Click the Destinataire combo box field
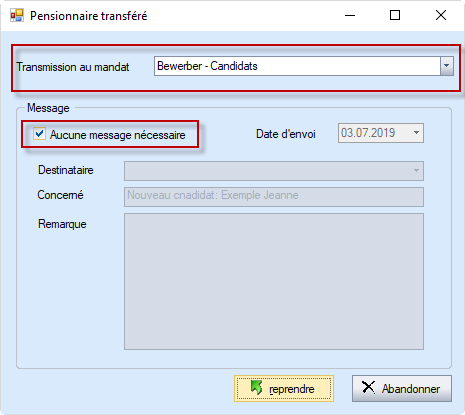 [274, 171]
